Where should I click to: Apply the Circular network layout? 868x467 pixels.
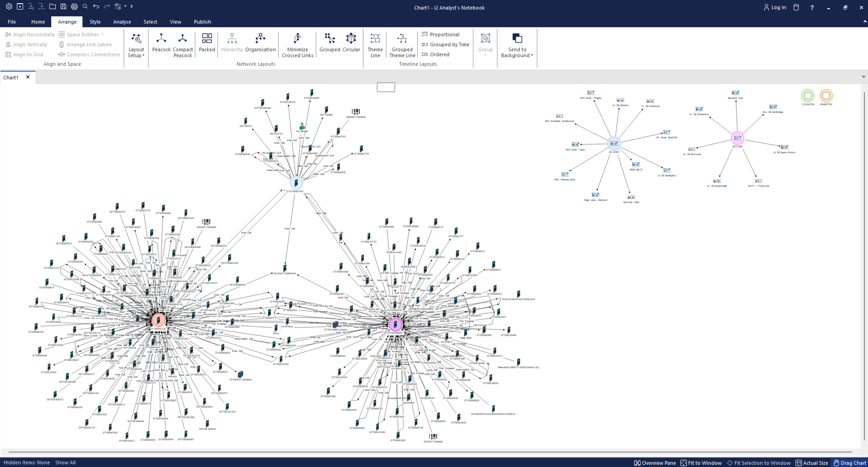coord(351,43)
